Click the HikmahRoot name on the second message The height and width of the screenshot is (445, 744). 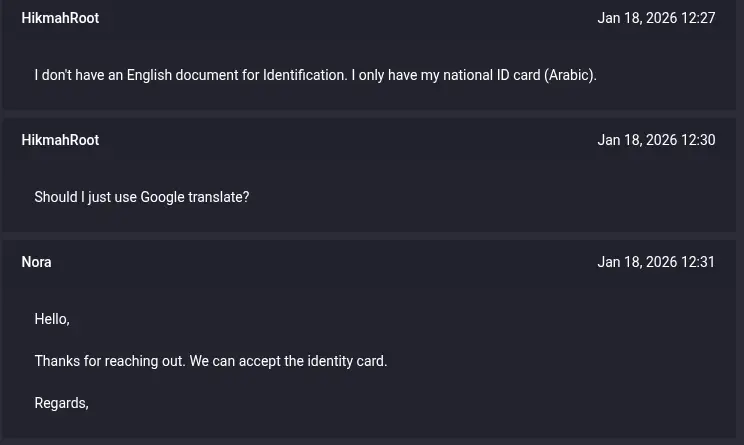click(60, 140)
